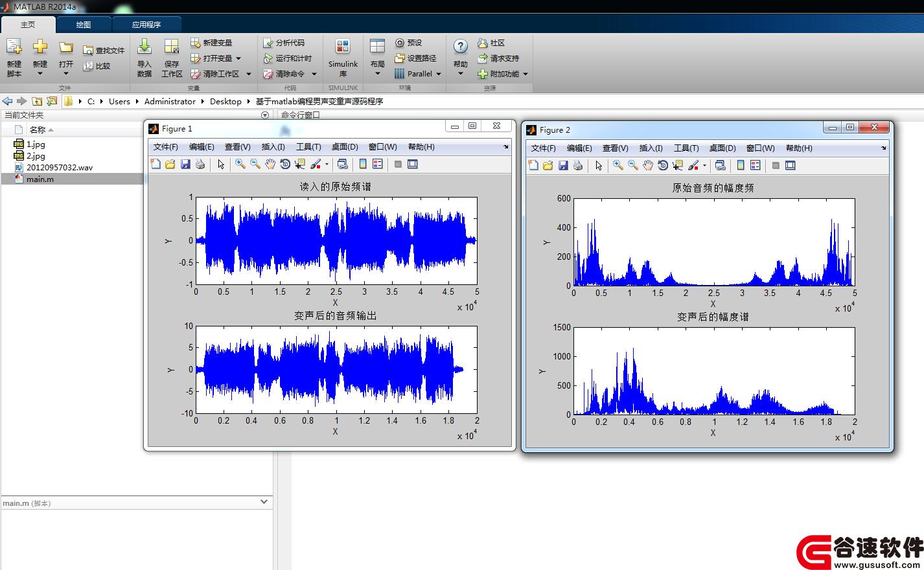Screen dimensions: 924x570
Task: Expand brush color dropdown in Figure 1
Action: 327,165
